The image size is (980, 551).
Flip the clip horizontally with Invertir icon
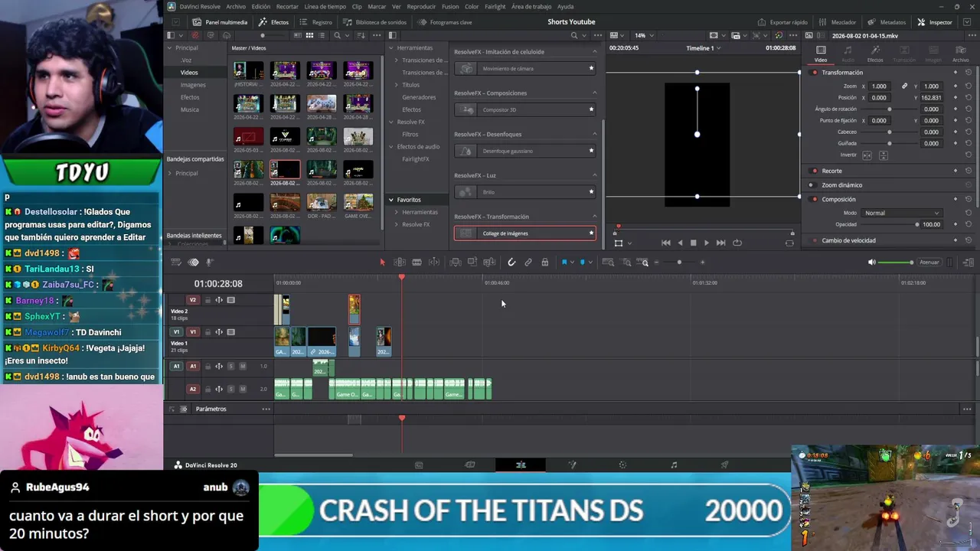point(867,155)
